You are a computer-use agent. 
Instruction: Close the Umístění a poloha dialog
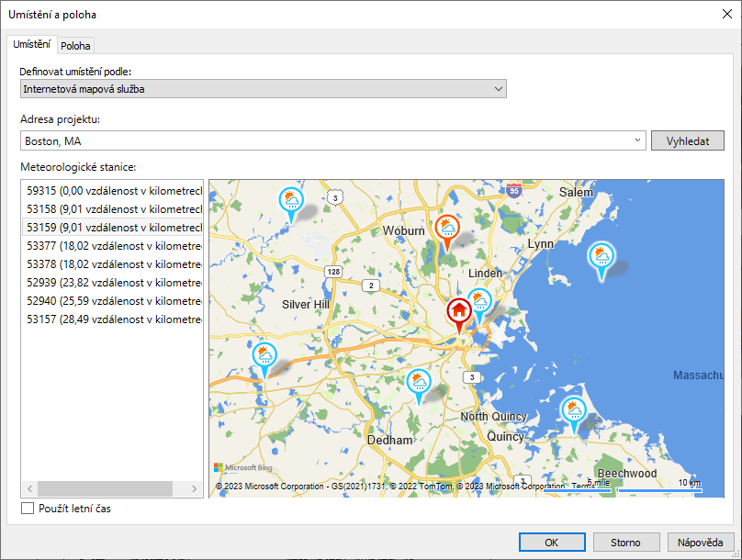[x=727, y=14]
